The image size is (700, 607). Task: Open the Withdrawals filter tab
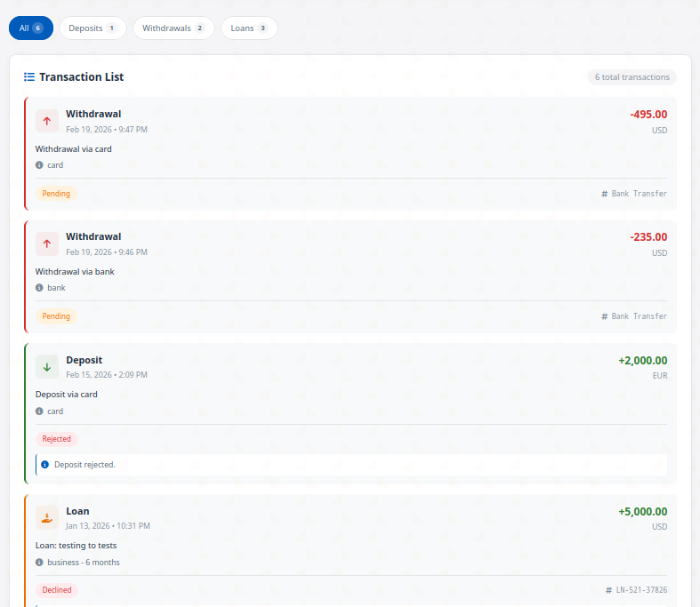(x=173, y=28)
